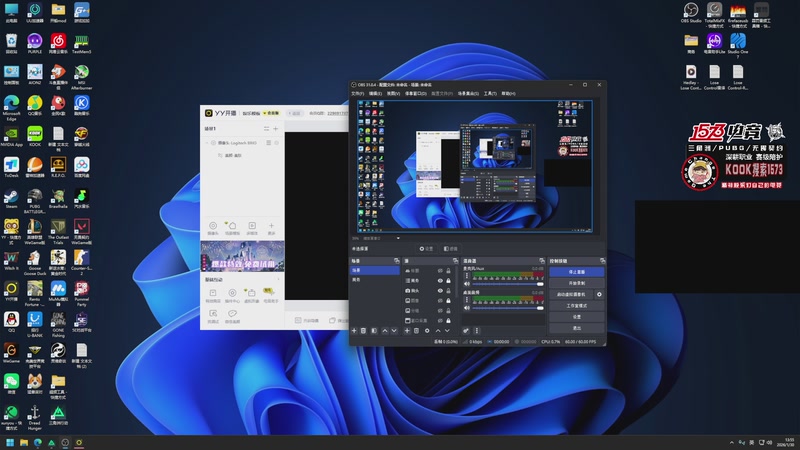Move source down with the down arrow
800x450 pixels.
[447, 331]
